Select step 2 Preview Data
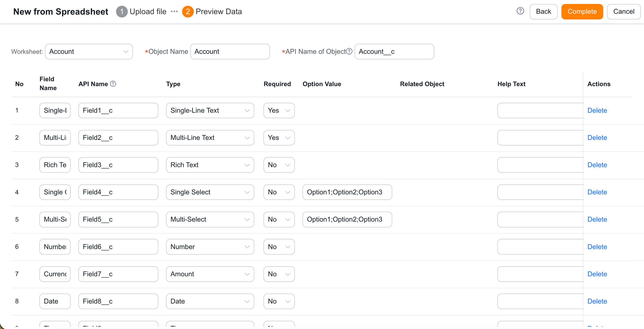Screen dimensions: 644x329 (x=212, y=12)
